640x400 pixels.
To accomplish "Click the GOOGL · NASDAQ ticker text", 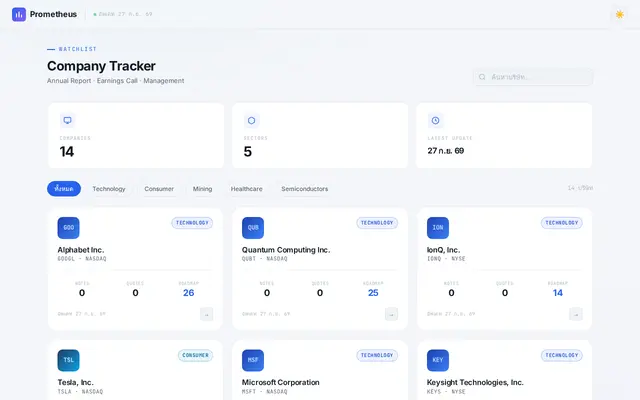I will tap(82, 259).
